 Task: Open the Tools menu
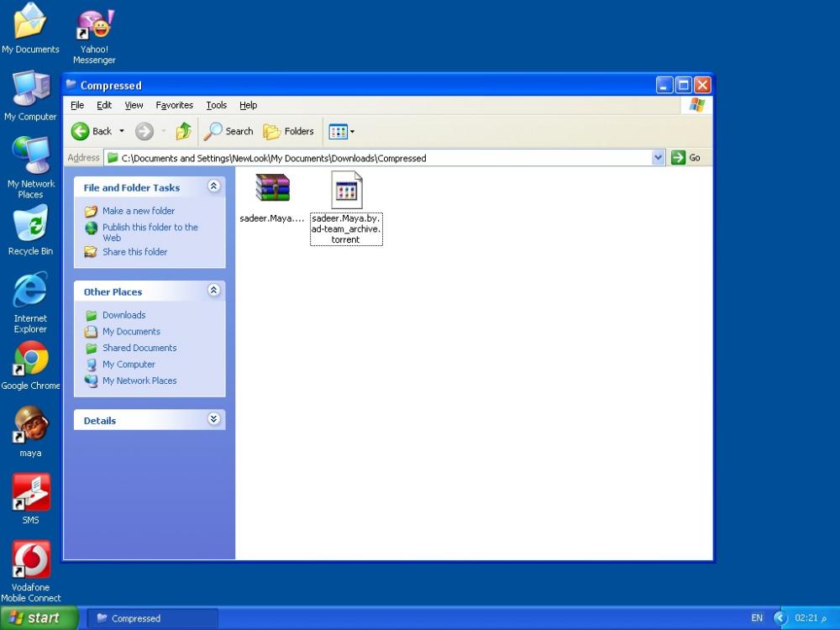[217, 105]
